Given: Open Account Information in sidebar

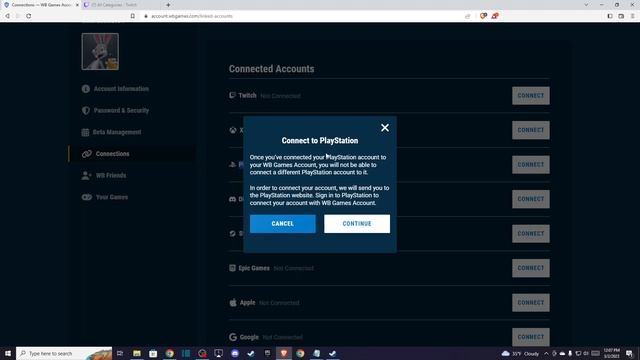Looking at the screenshot, I should click(121, 89).
